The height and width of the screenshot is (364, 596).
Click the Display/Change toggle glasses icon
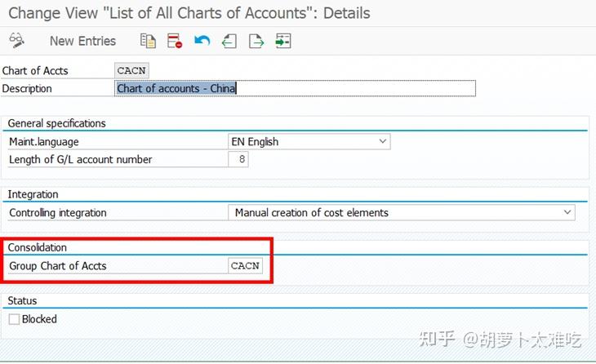coord(16,41)
